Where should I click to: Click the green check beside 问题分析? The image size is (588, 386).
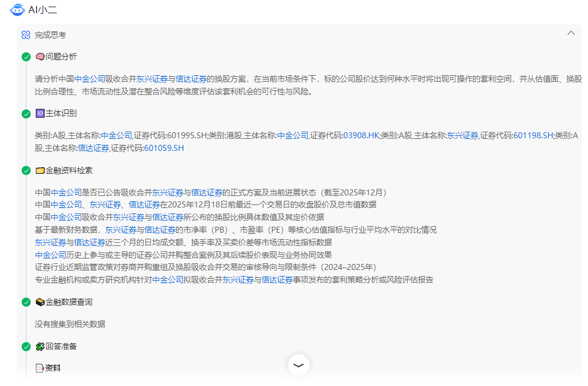coord(26,57)
